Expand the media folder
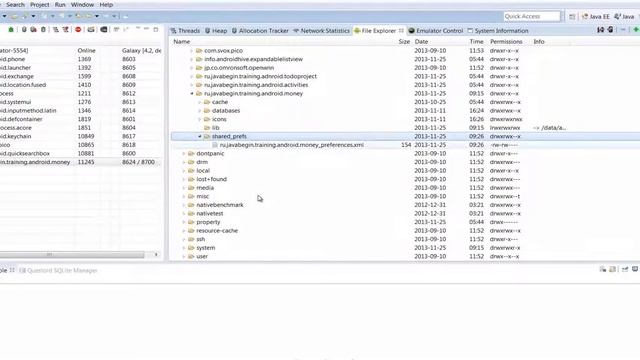This screenshot has width=640, height=360. click(184, 188)
